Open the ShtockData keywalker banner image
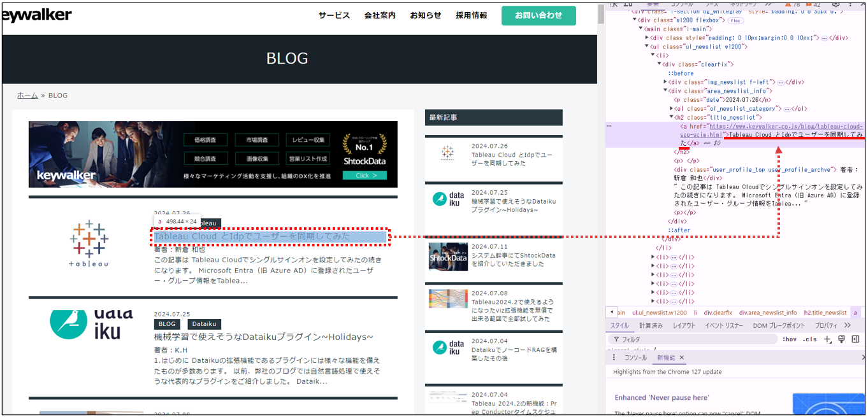 point(213,155)
